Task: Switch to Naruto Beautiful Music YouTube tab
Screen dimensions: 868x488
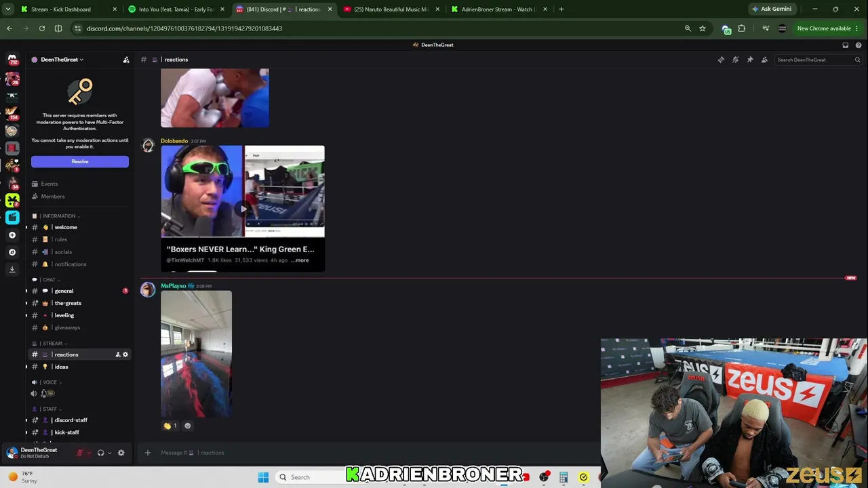Action: point(391,9)
